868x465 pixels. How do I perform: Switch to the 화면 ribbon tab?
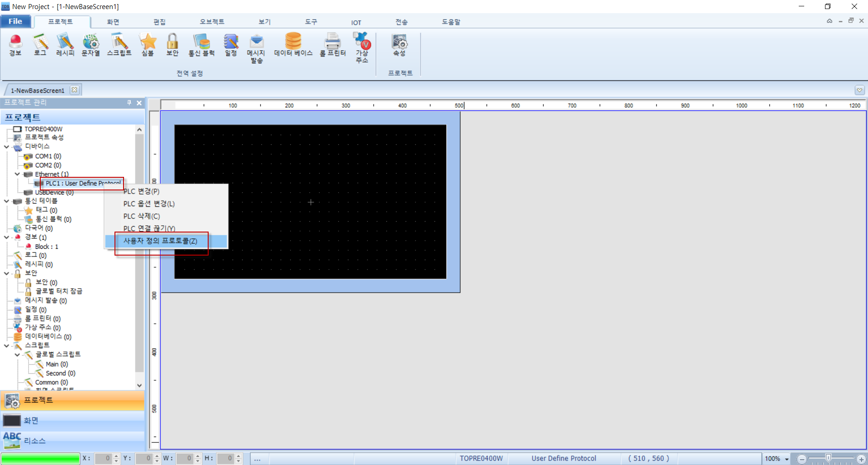(x=113, y=22)
